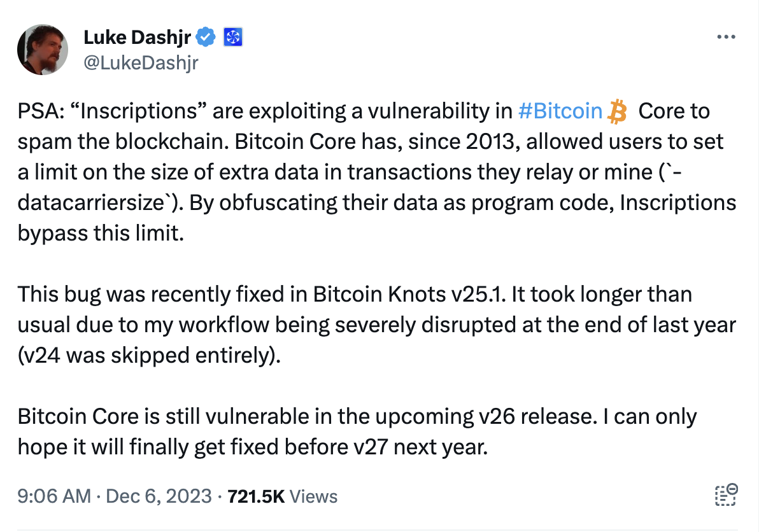
Task: Open the tweet options with the ellipsis icon
Action: click(725, 36)
